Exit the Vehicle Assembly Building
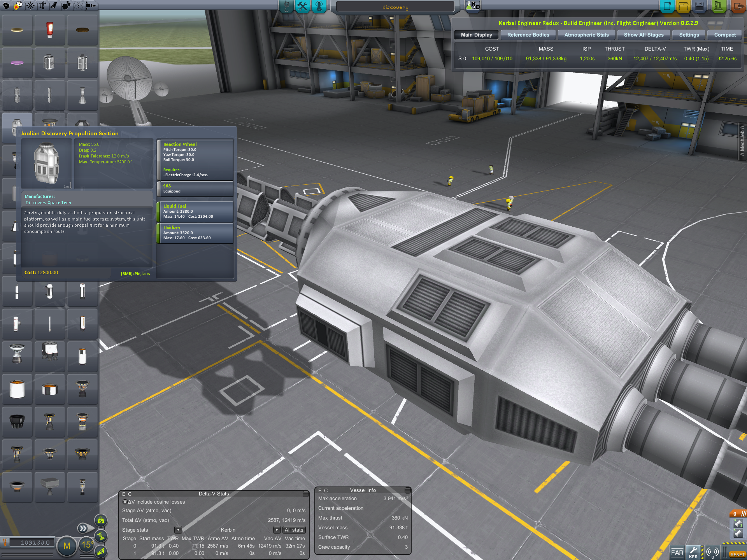This screenshot has width=747, height=560. [738, 6]
